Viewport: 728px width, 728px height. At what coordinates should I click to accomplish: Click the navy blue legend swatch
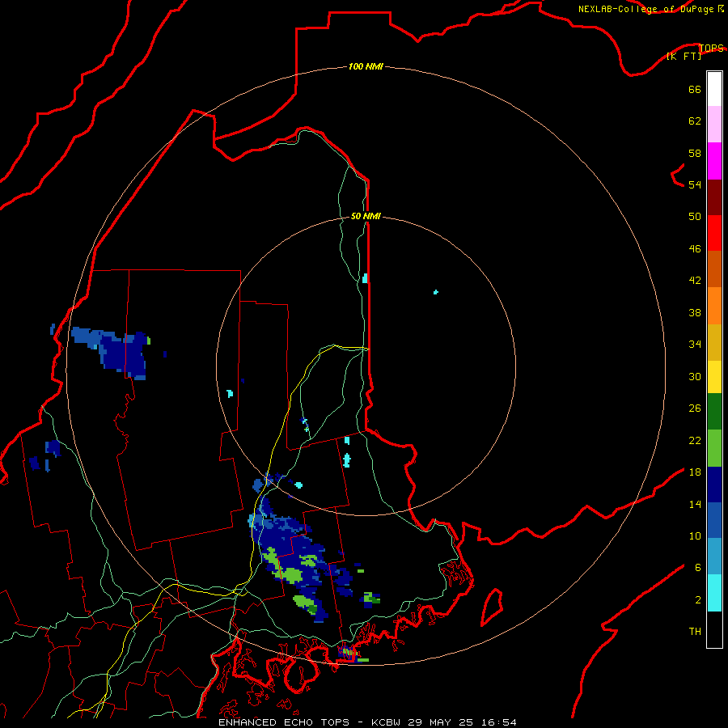tap(714, 485)
